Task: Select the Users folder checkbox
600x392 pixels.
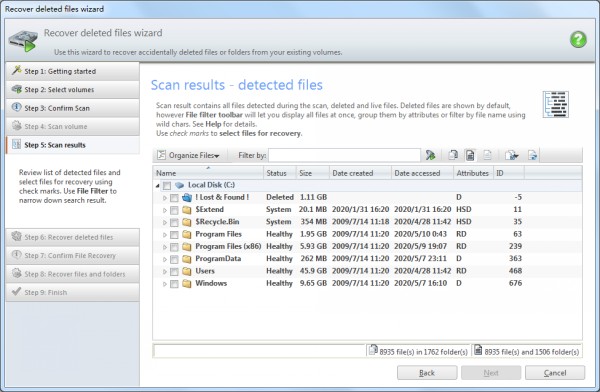Action: tap(174, 271)
